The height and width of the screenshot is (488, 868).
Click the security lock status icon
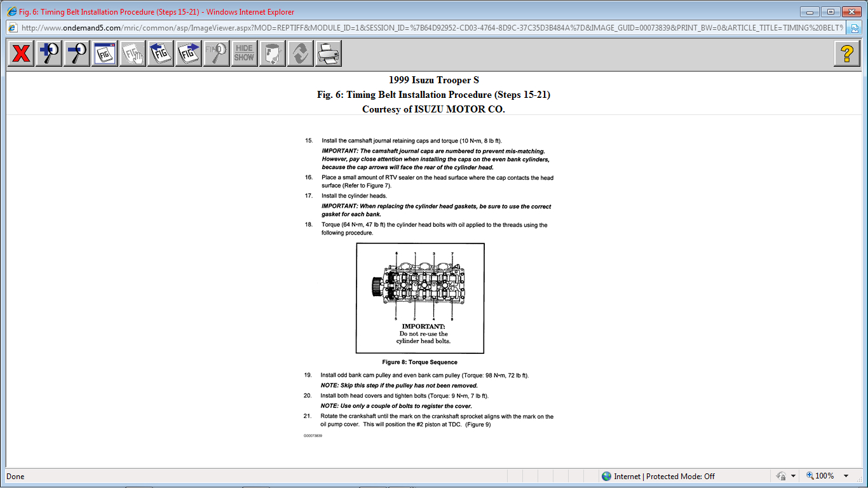coord(781,476)
